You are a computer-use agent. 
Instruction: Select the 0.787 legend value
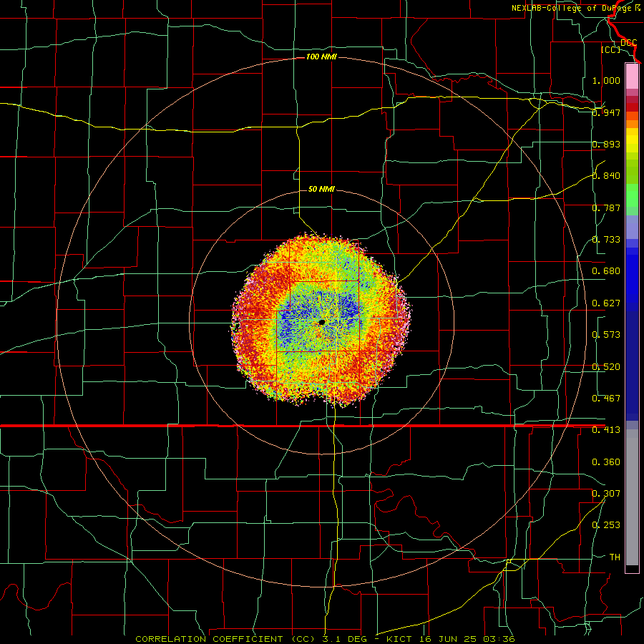pos(606,208)
